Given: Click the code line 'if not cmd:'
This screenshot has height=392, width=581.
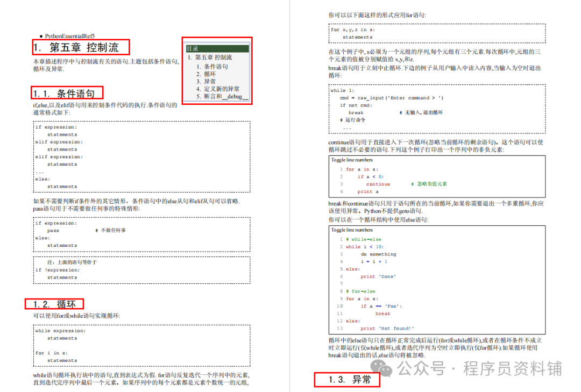Looking at the screenshot, I should [356, 105].
